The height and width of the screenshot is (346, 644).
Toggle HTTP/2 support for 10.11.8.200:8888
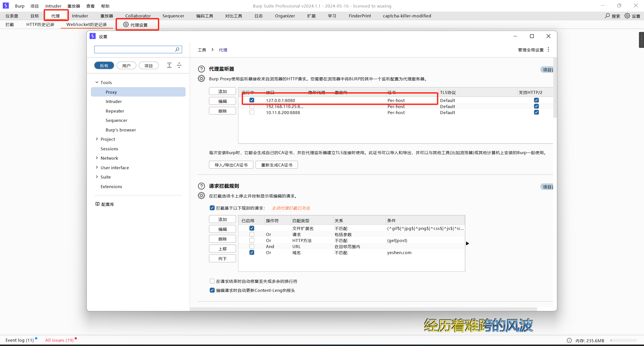(x=536, y=112)
